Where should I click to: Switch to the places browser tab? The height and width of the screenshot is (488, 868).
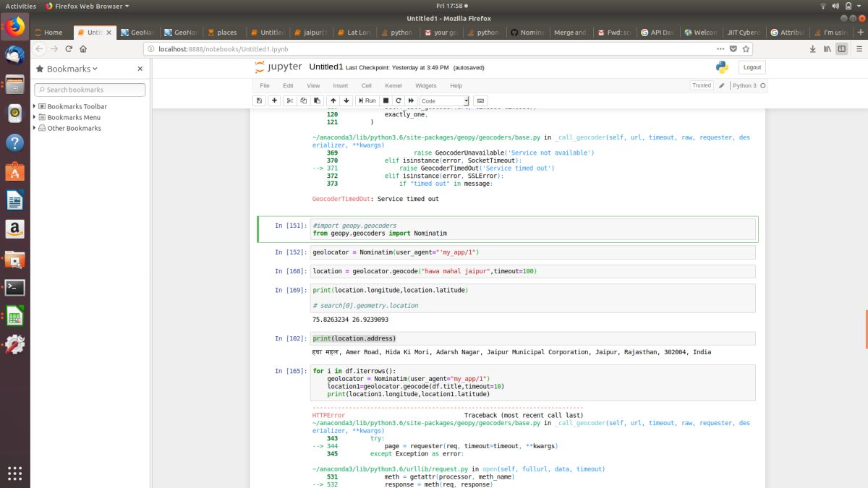pyautogui.click(x=224, y=32)
